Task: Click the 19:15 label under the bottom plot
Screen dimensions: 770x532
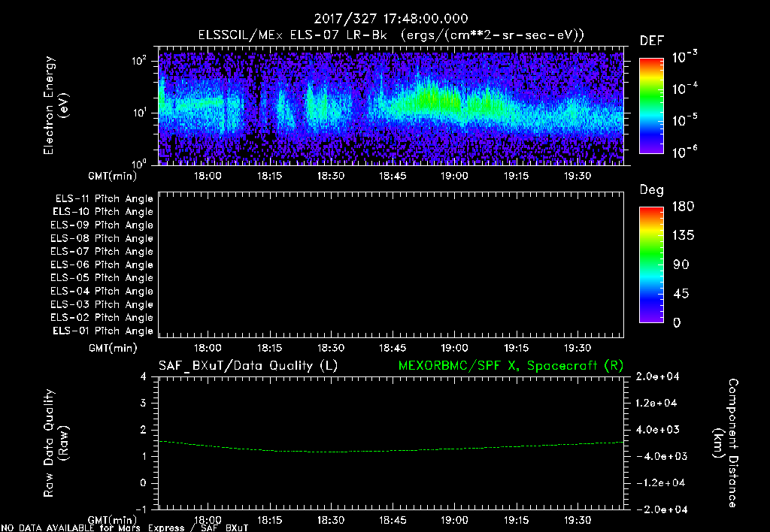Action: (x=516, y=520)
